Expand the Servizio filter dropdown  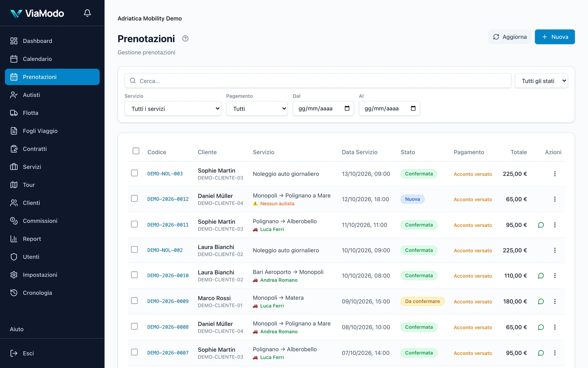coord(173,109)
